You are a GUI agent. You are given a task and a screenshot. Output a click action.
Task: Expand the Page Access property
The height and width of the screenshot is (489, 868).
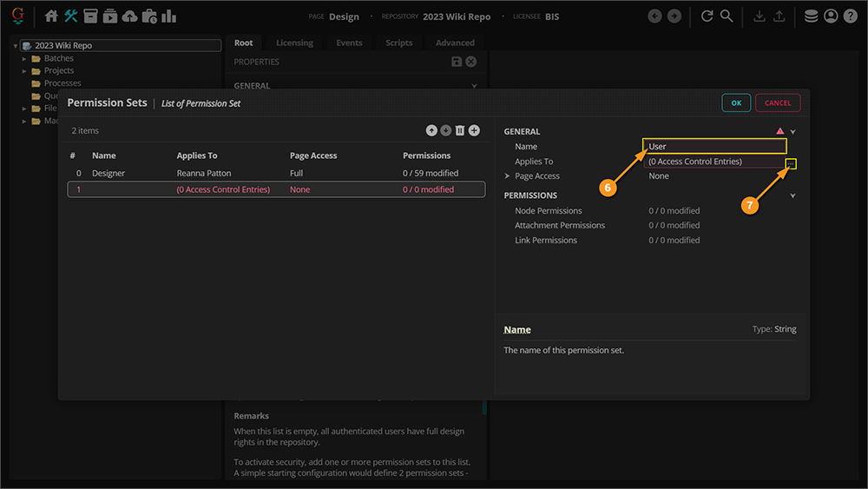[508, 176]
